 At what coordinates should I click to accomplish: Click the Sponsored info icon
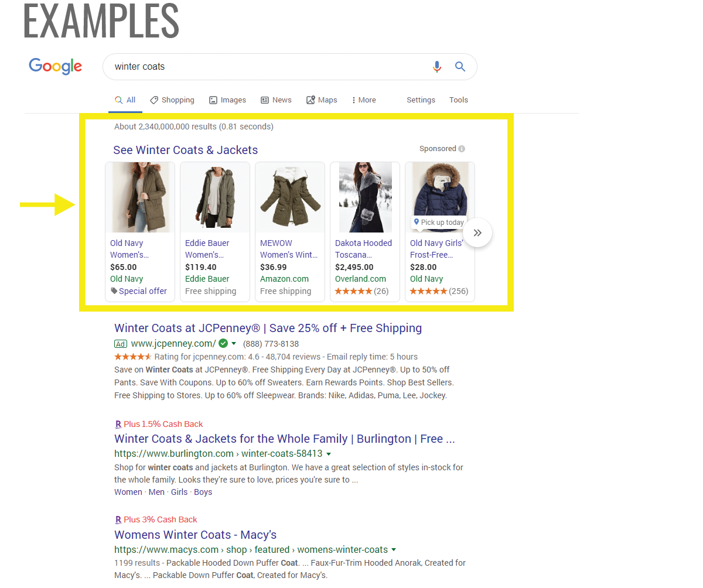(x=462, y=149)
